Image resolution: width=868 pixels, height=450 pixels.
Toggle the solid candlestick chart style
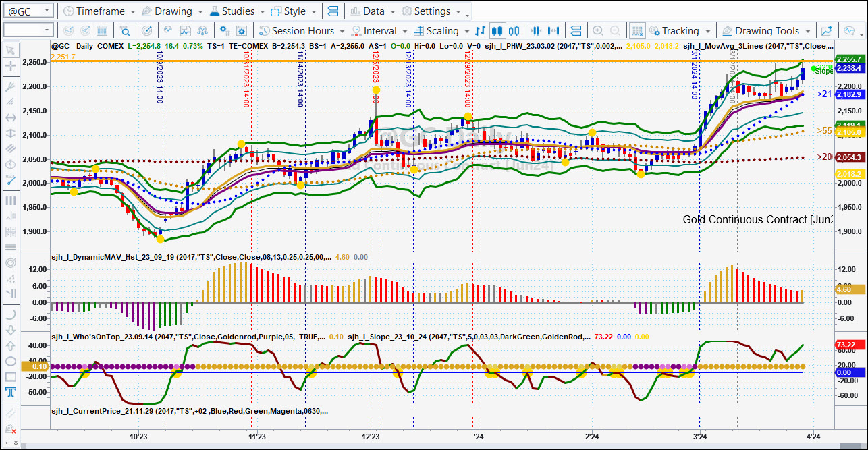pos(497,30)
